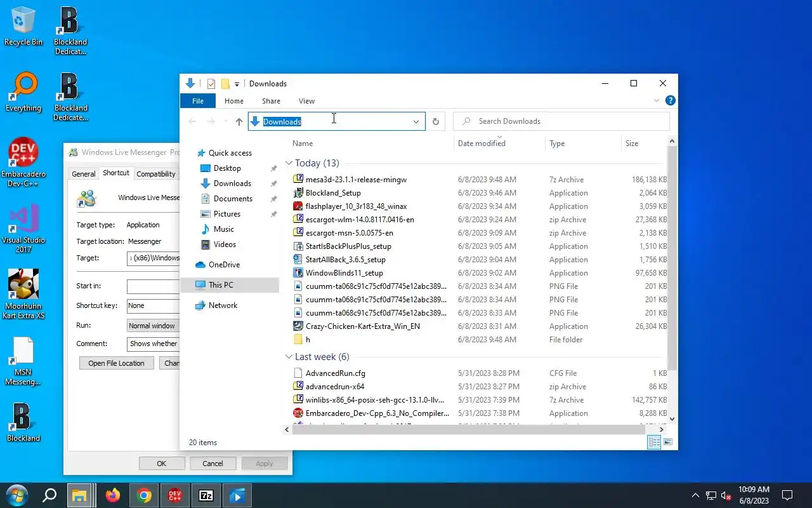Open the Run Normal window dropdown

click(x=153, y=326)
